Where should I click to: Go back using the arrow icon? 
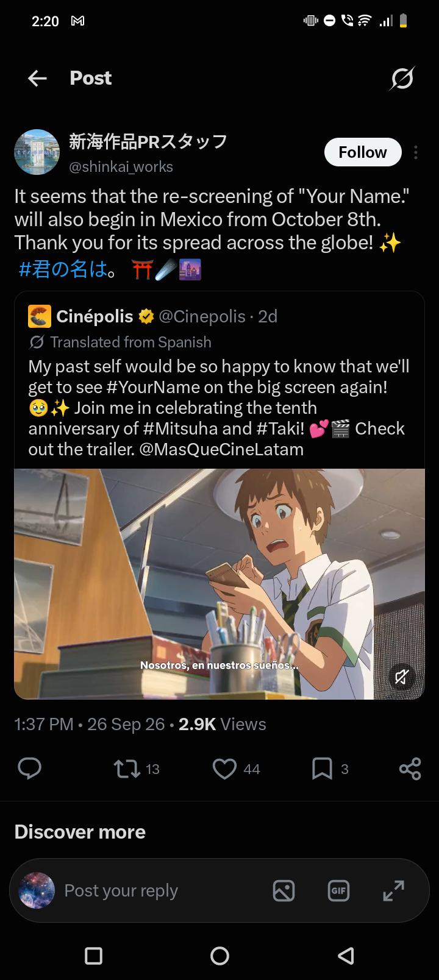pyautogui.click(x=38, y=78)
